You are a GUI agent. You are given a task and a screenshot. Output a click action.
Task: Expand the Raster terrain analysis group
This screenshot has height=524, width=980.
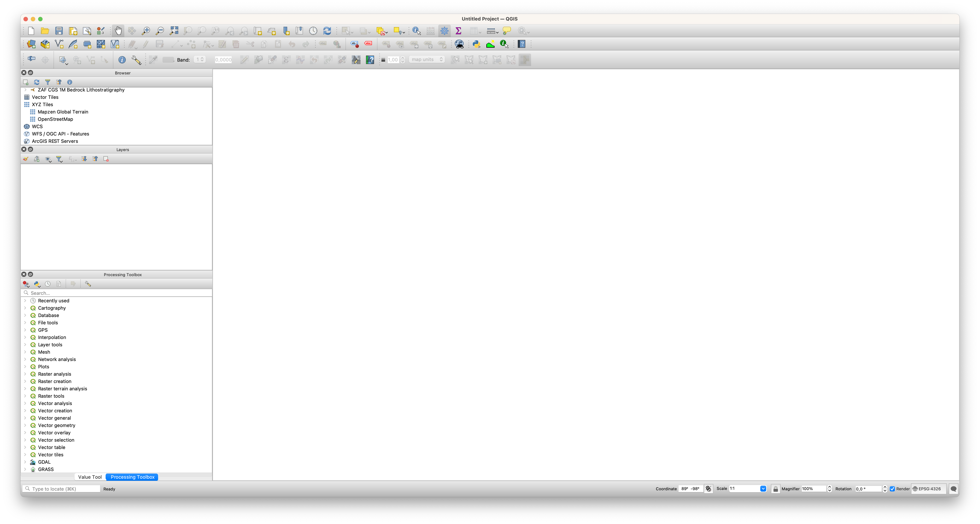pyautogui.click(x=25, y=389)
